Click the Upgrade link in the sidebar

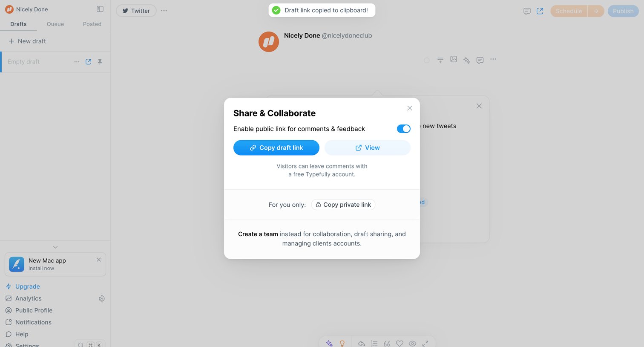coord(23,286)
